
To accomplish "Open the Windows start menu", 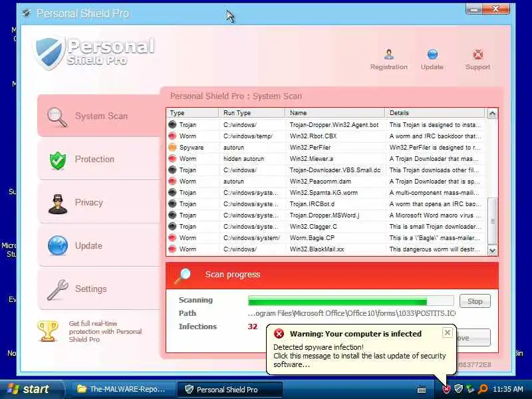I will (x=31, y=389).
